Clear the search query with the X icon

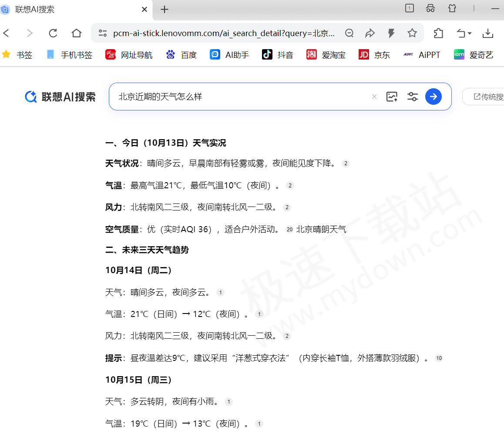tap(374, 97)
